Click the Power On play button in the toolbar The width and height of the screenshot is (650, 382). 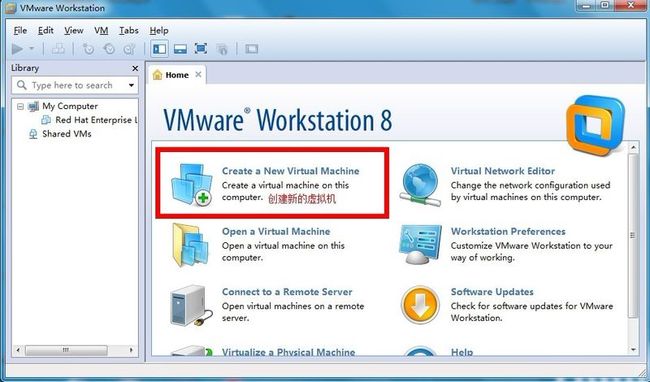point(17,49)
